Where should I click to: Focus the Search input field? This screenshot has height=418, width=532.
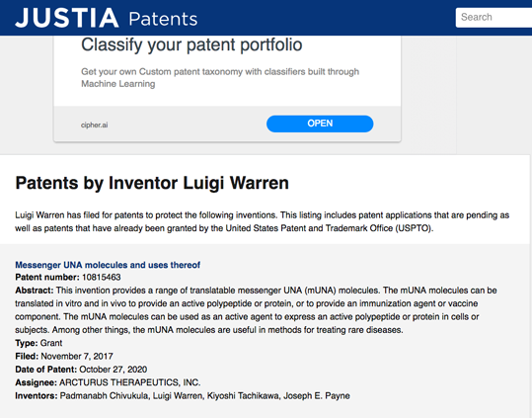tap(494, 17)
